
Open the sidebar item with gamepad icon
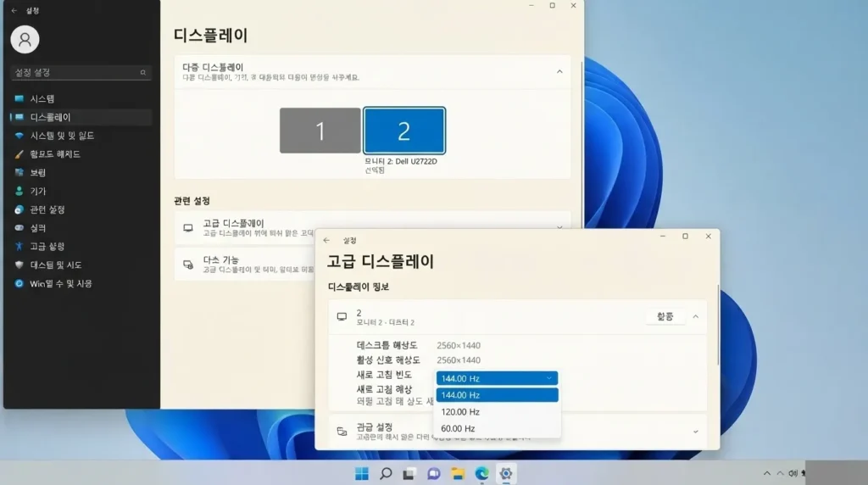coord(81,228)
